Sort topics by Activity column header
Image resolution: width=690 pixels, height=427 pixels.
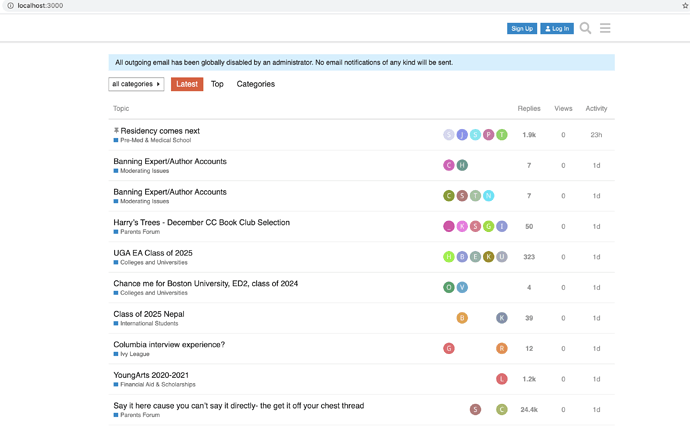pyautogui.click(x=596, y=108)
